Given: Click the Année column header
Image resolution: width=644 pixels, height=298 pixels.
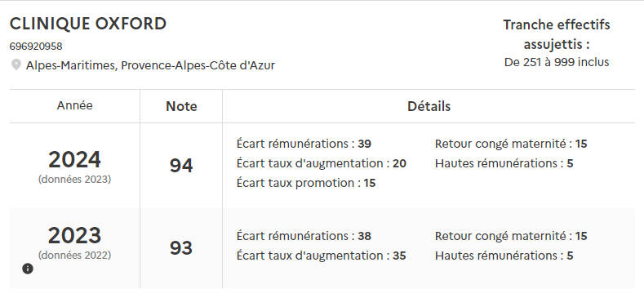Looking at the screenshot, I should [x=75, y=105].
